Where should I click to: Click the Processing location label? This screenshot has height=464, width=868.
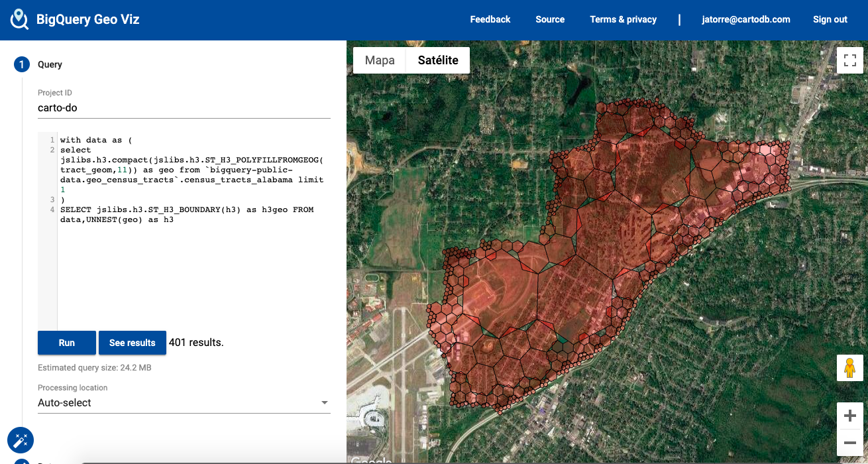72,388
